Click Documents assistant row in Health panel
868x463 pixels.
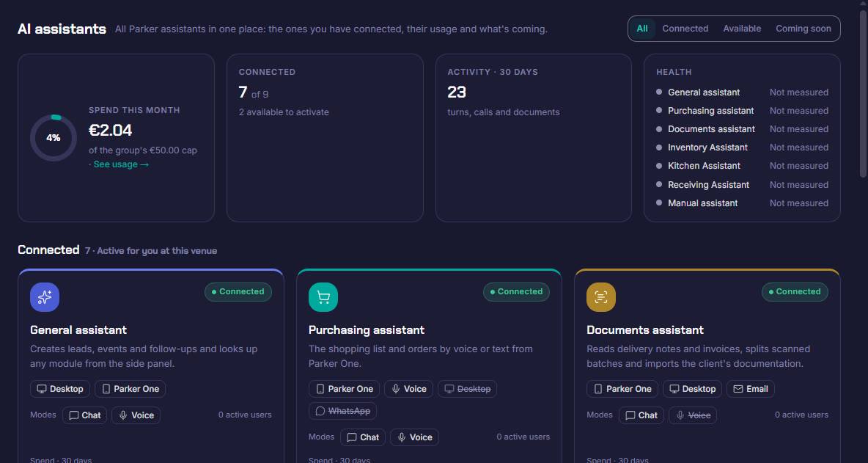tap(743, 129)
